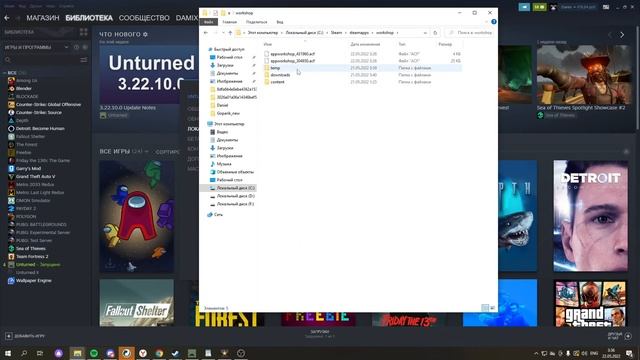640x360 pixels.
Task: Open Поделиться ribbon tab
Action: click(256, 22)
